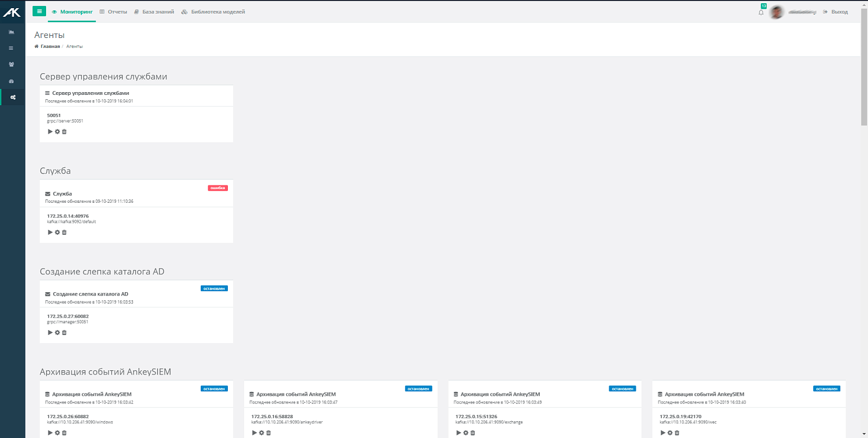
Task: Delete agent 172.25.0.15:51326 trash icon
Action: click(473, 433)
